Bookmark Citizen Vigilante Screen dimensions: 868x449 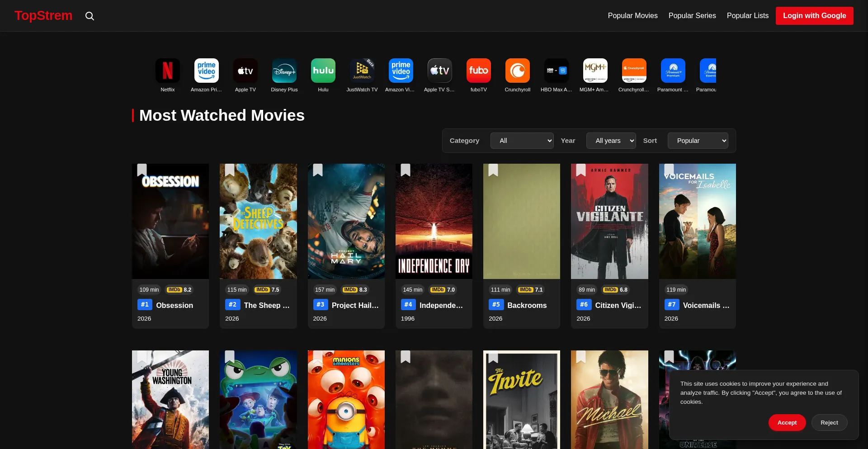[581, 170]
